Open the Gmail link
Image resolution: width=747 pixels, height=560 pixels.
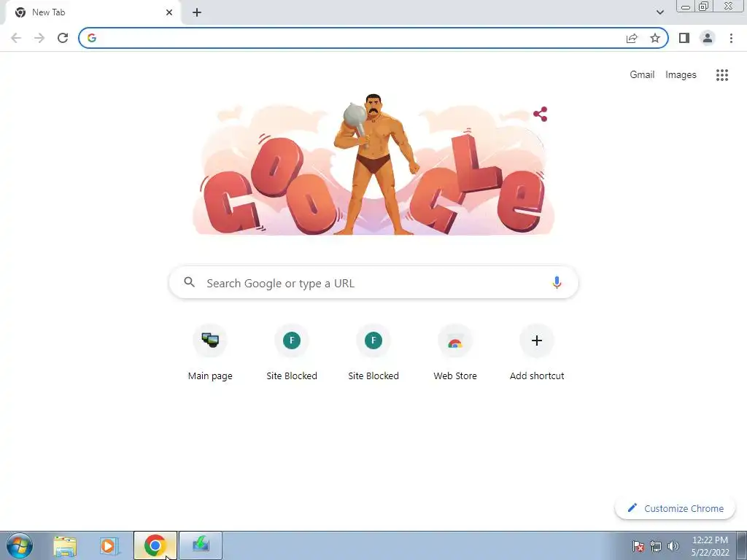642,75
